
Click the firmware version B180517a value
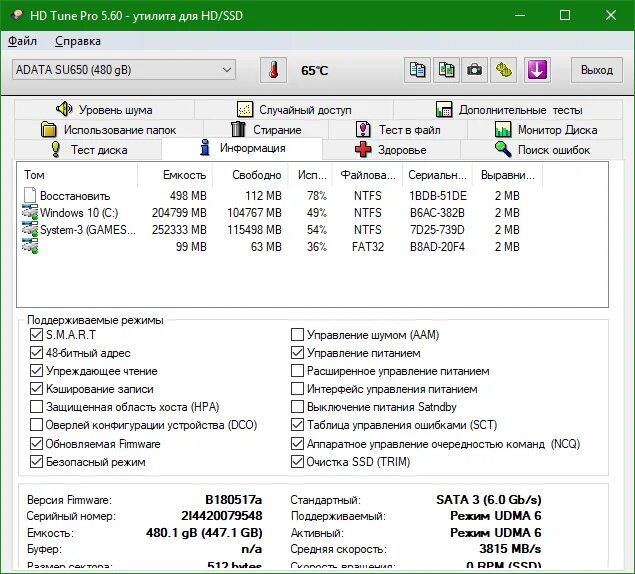click(233, 500)
